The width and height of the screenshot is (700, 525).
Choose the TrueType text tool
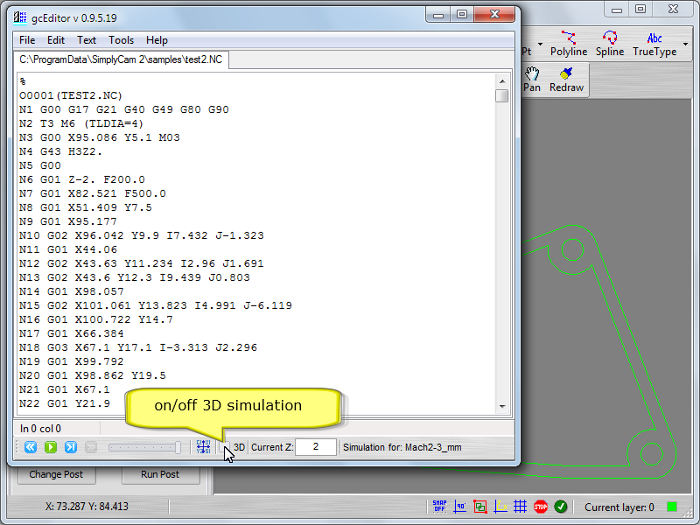[654, 44]
